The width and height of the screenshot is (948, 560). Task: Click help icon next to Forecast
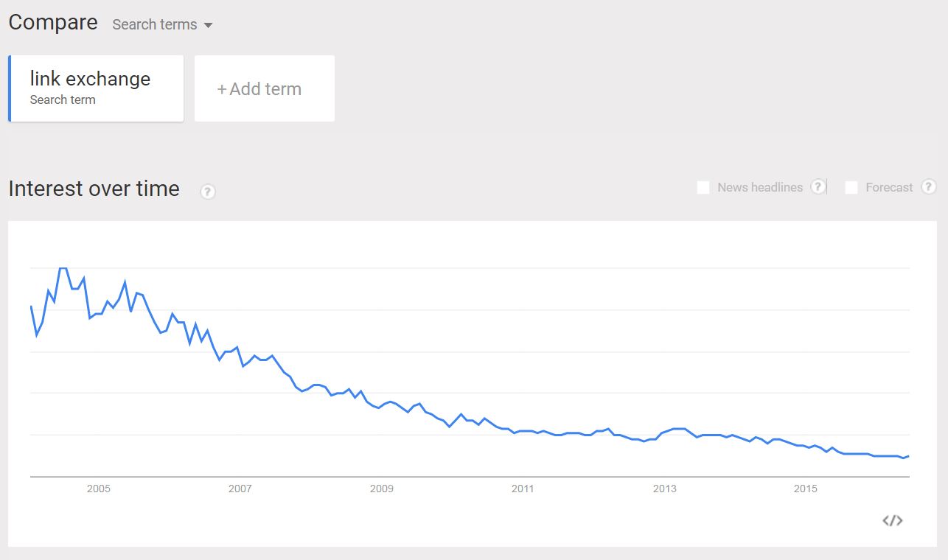929,186
